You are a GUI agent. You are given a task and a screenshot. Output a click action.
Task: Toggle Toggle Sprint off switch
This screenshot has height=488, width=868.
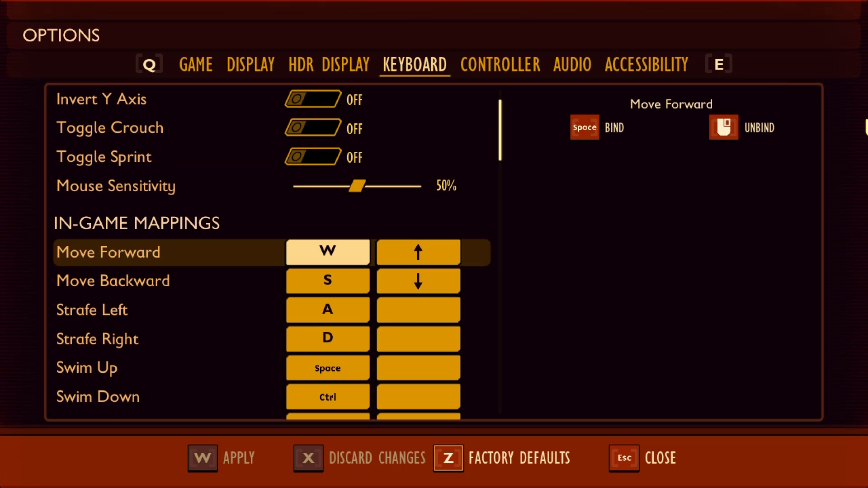coord(312,157)
